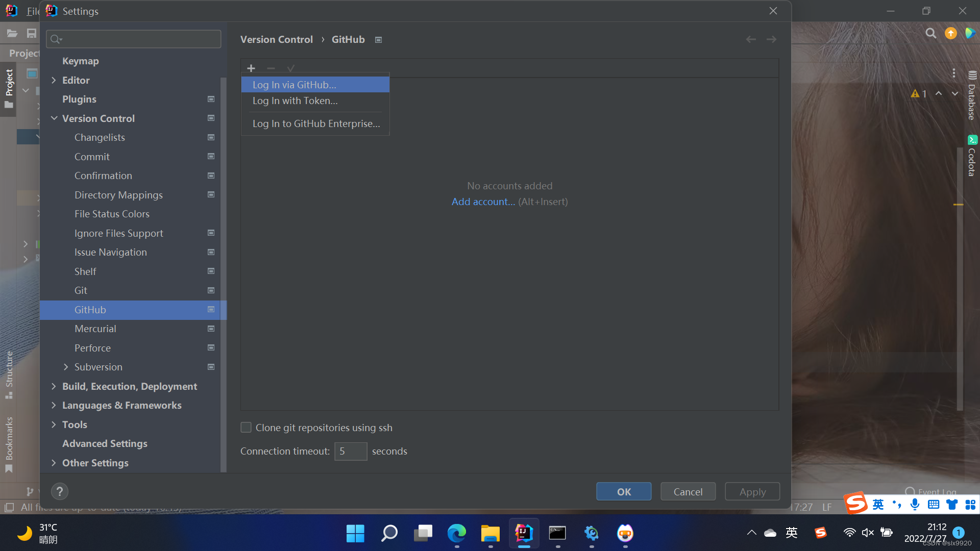Click the Connection timeout input field
This screenshot has height=551, width=980.
(351, 451)
